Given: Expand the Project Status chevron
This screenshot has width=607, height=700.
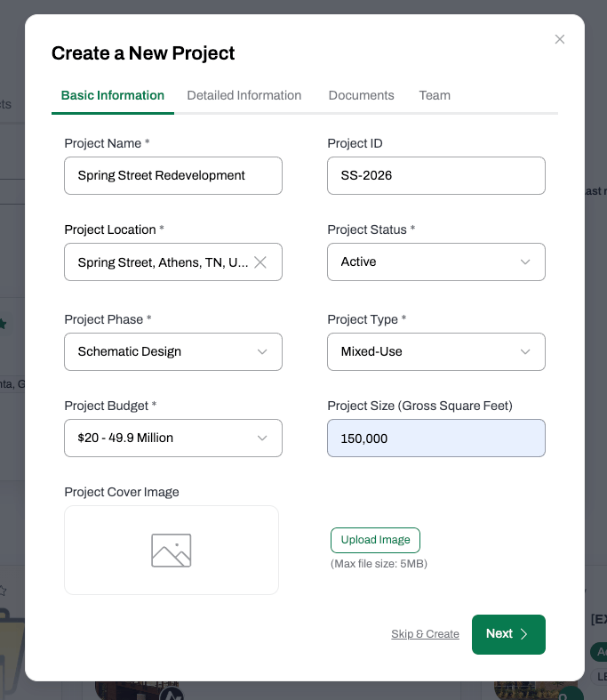Looking at the screenshot, I should (x=525, y=262).
